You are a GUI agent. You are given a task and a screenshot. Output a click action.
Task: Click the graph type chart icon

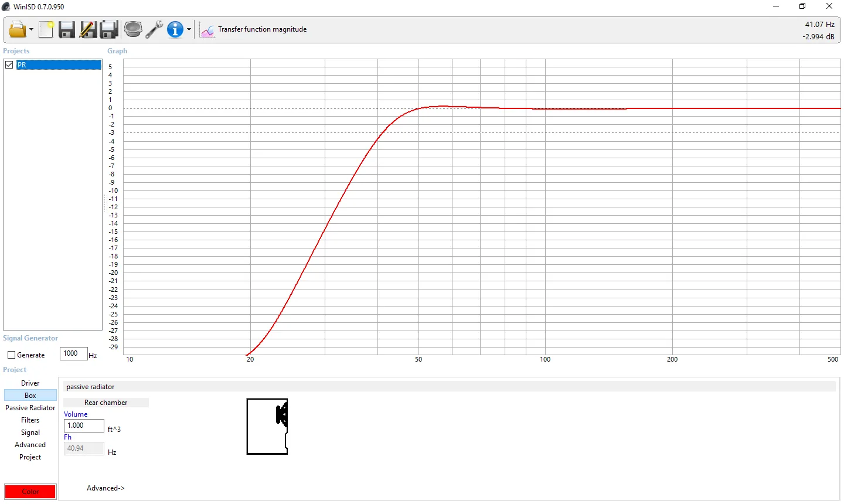click(x=207, y=30)
